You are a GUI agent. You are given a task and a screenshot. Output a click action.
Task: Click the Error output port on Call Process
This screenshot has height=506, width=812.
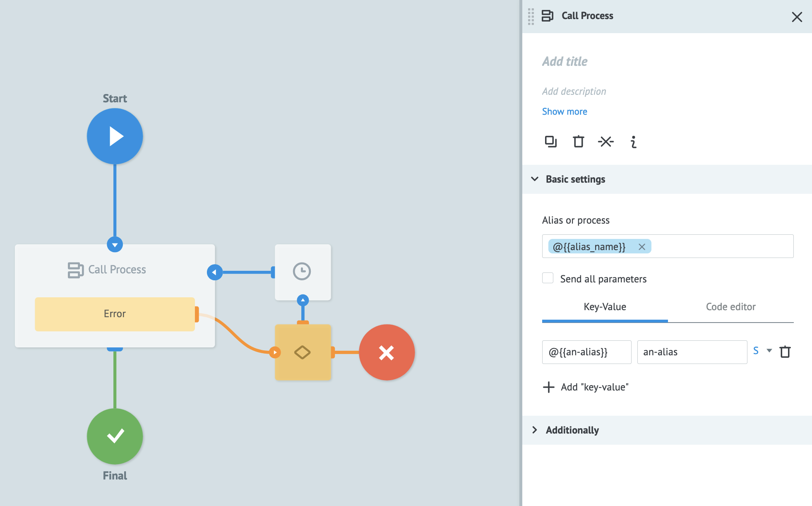(197, 314)
